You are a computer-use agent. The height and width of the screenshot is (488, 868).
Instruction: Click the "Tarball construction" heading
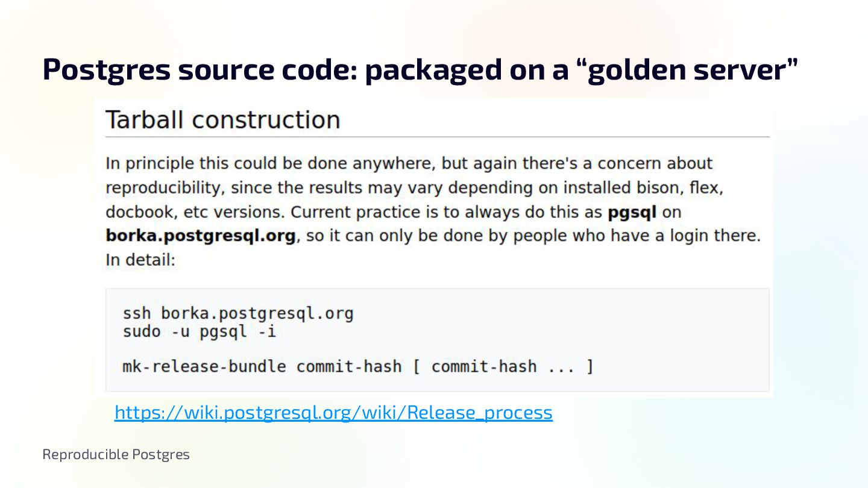222,120
